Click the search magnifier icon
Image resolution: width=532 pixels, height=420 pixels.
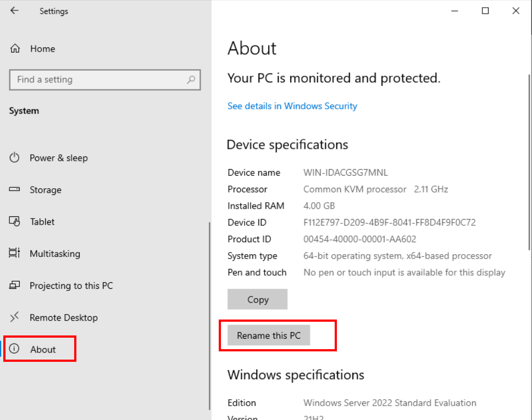click(x=191, y=80)
